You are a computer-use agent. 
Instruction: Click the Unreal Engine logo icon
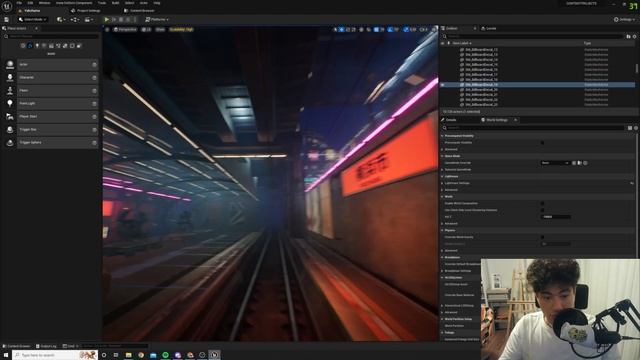7,7
